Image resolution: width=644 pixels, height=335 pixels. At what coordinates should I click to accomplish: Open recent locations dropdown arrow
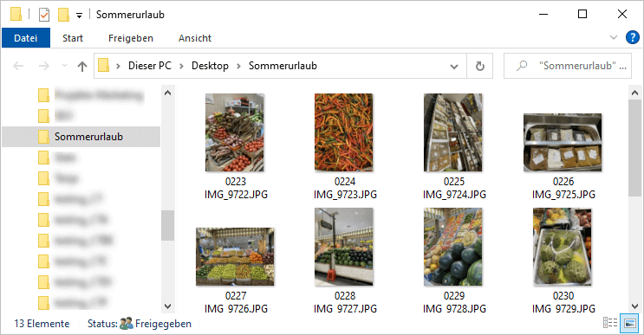point(64,66)
